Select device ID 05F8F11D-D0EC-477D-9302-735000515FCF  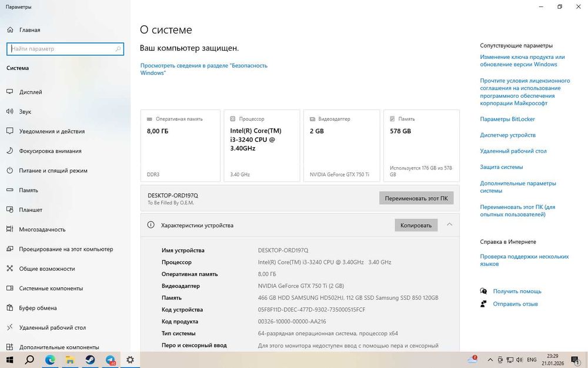coord(312,310)
